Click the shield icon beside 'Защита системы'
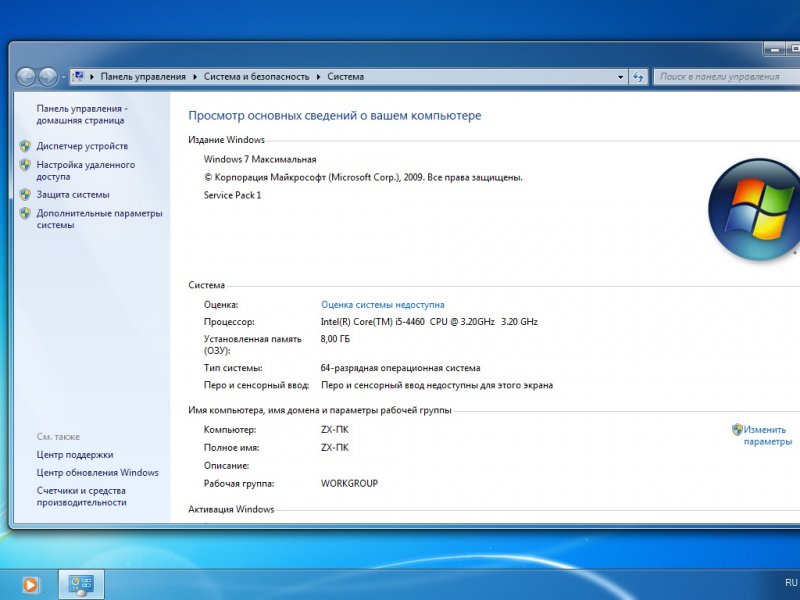Viewport: 800px width, 600px height. [25, 194]
